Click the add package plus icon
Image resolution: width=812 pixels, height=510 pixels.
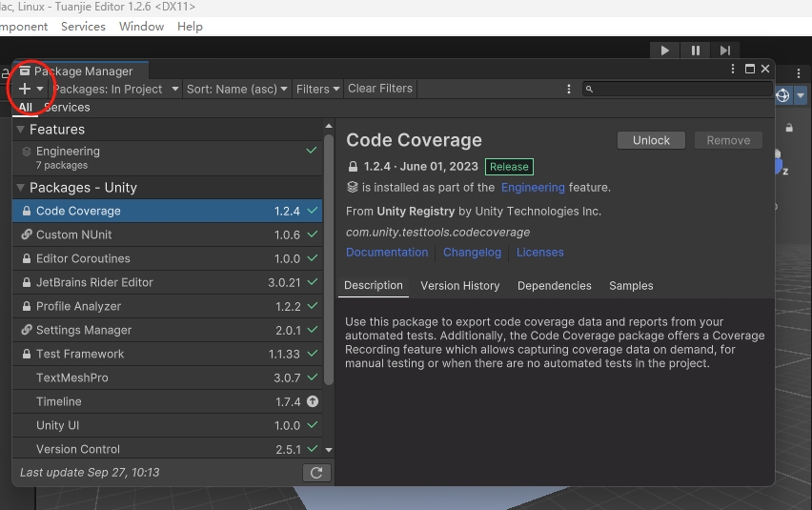pyautogui.click(x=25, y=89)
